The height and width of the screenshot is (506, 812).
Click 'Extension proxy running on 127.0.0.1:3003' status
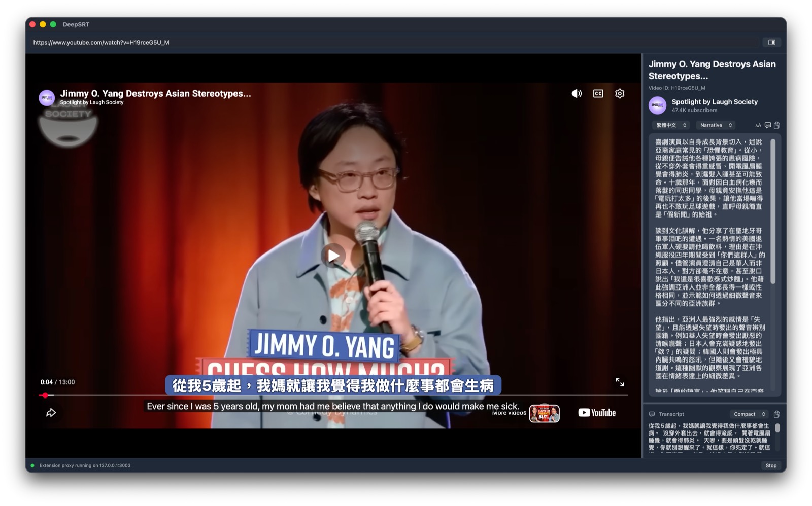(x=85, y=465)
